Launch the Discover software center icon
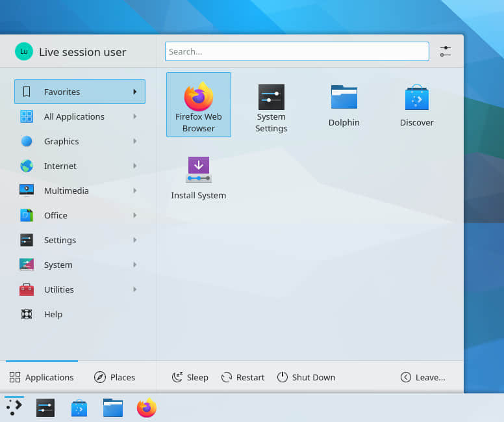Image resolution: width=504 pixels, height=422 pixels. tap(416, 105)
